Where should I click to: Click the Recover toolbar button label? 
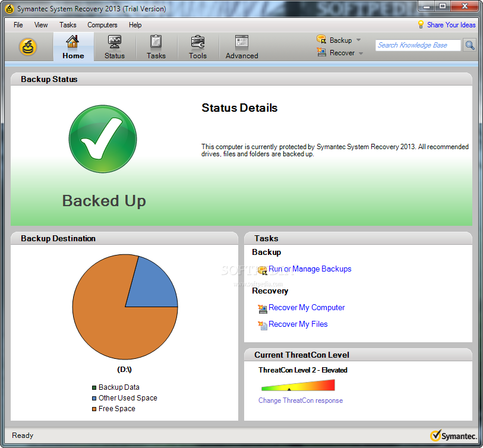(342, 53)
